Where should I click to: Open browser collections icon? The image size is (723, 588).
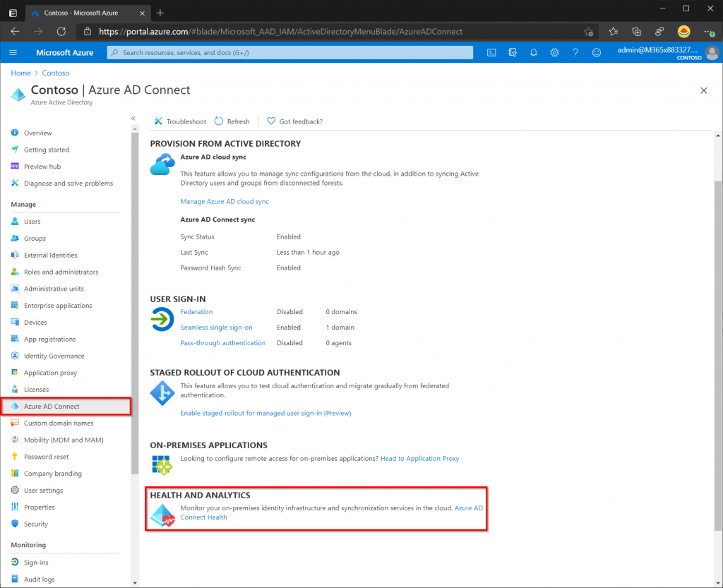click(636, 31)
